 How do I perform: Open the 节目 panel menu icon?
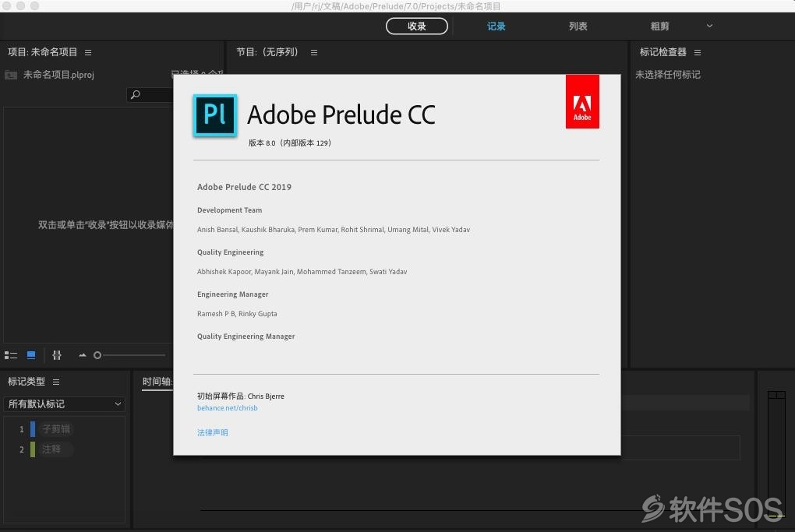(314, 52)
